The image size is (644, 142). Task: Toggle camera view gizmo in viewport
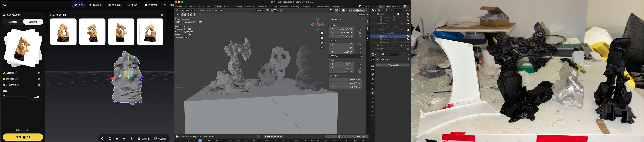coord(322,43)
